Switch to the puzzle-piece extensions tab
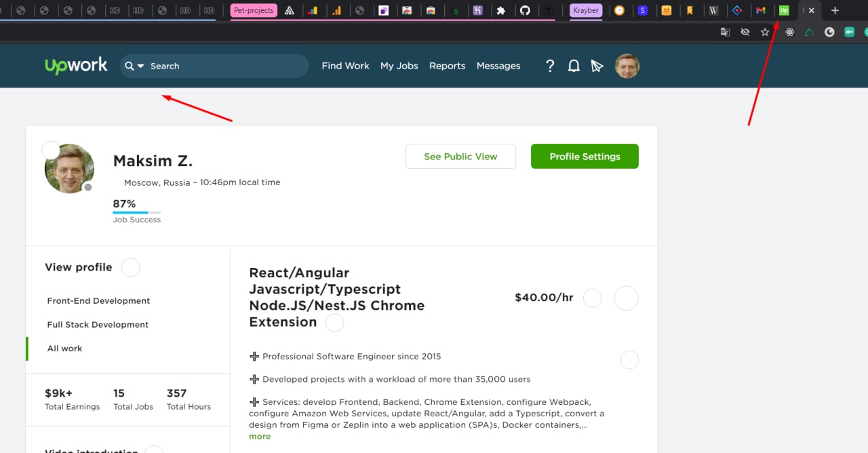This screenshot has width=868, height=453. (501, 11)
